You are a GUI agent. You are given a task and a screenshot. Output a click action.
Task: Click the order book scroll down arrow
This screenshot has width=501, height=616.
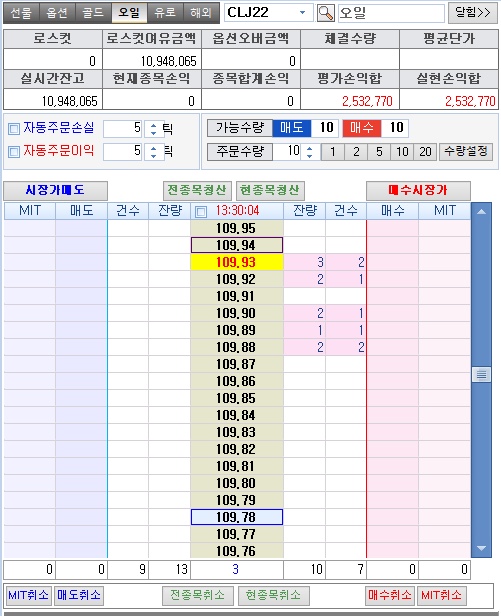pos(481,548)
